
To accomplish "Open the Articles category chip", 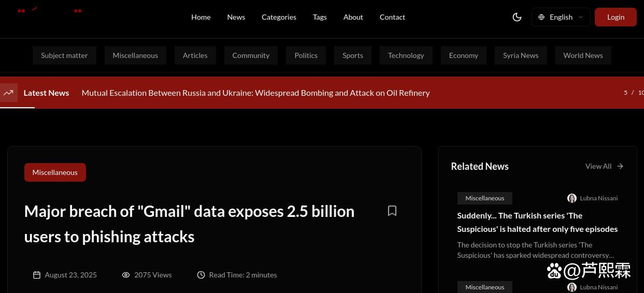I will pyautogui.click(x=195, y=55).
